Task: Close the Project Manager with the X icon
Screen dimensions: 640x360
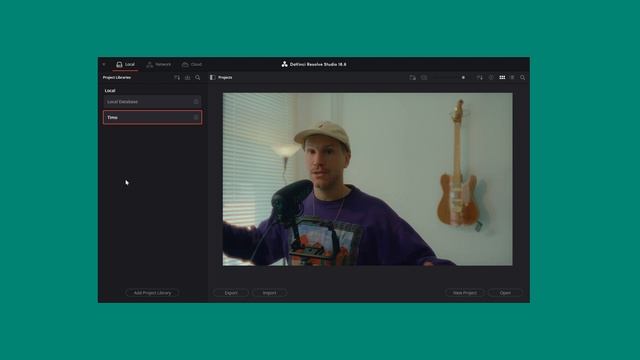Action: [104, 64]
